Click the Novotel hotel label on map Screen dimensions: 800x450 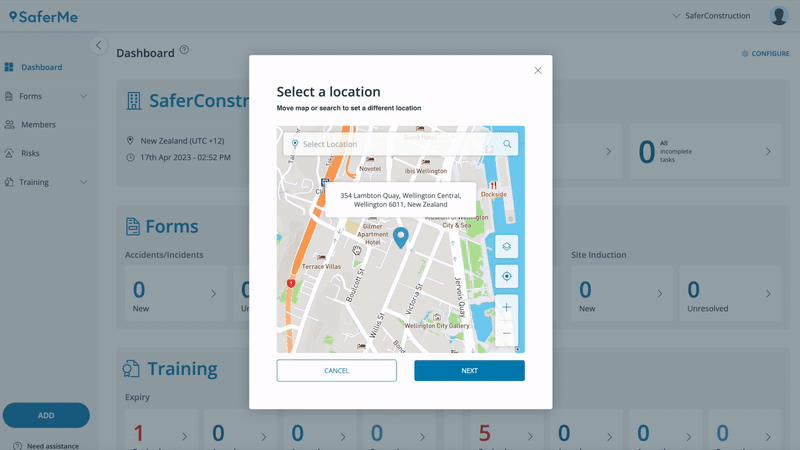click(370, 168)
